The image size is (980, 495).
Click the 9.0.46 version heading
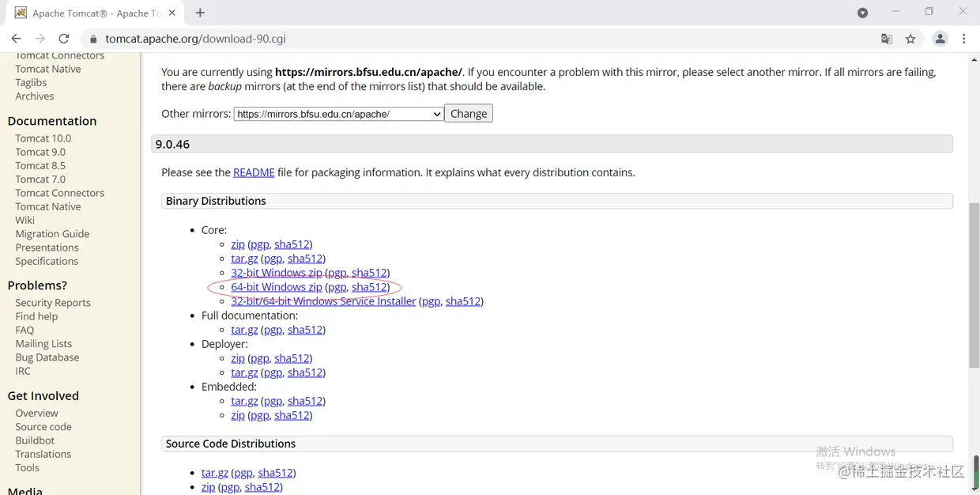[x=552, y=144]
